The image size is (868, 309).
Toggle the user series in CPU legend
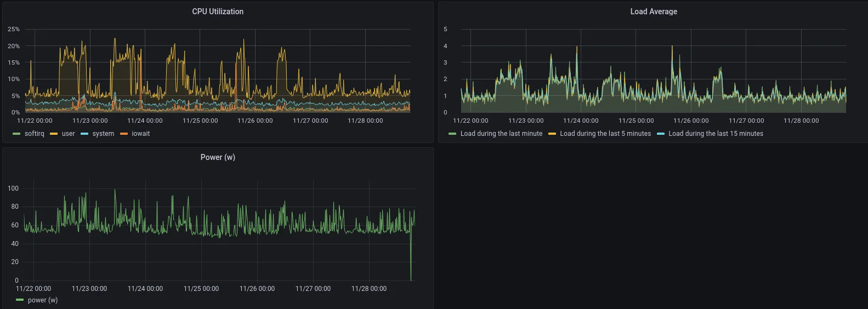click(x=68, y=134)
